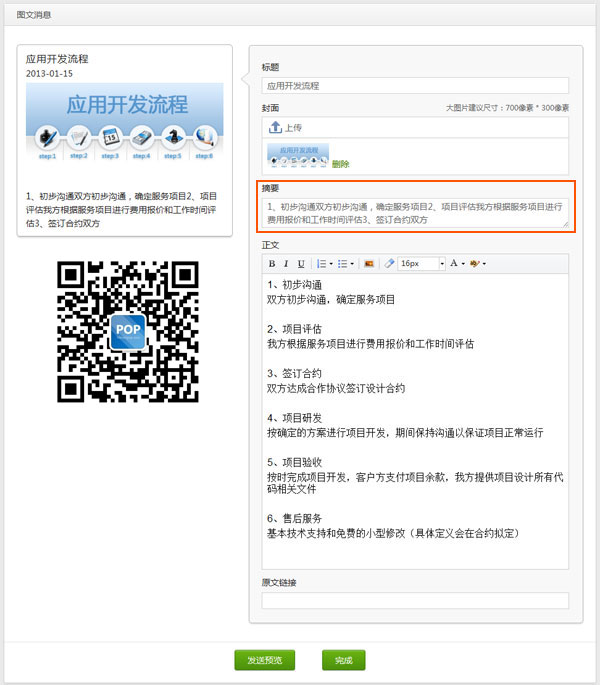Screen dimensions: 600x685
Task: Click the line 双方达成合作协议签订设计合约
Action: [336, 388]
